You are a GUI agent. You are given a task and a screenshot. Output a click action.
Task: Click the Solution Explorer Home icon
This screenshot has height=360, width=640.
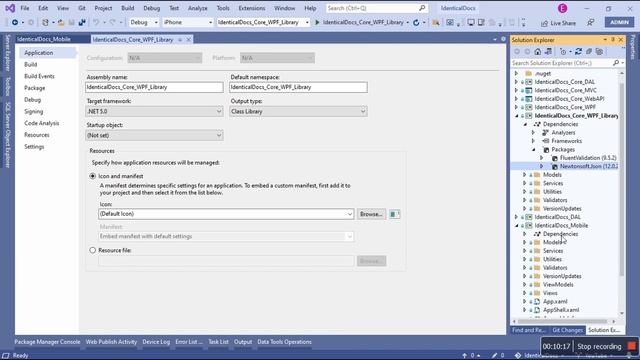538,51
